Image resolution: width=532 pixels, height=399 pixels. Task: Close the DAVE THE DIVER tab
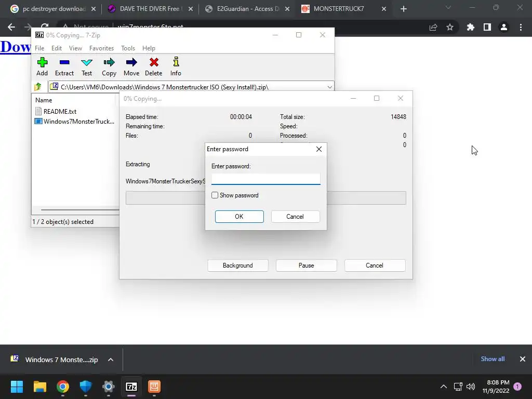(191, 9)
